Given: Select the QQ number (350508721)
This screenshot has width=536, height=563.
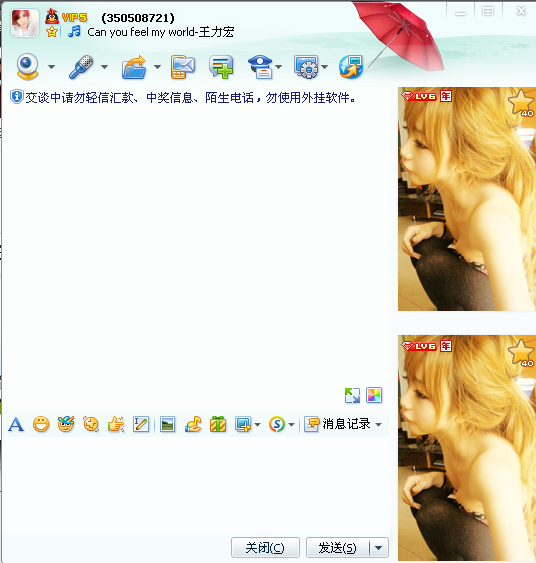Looking at the screenshot, I should (x=138, y=18).
